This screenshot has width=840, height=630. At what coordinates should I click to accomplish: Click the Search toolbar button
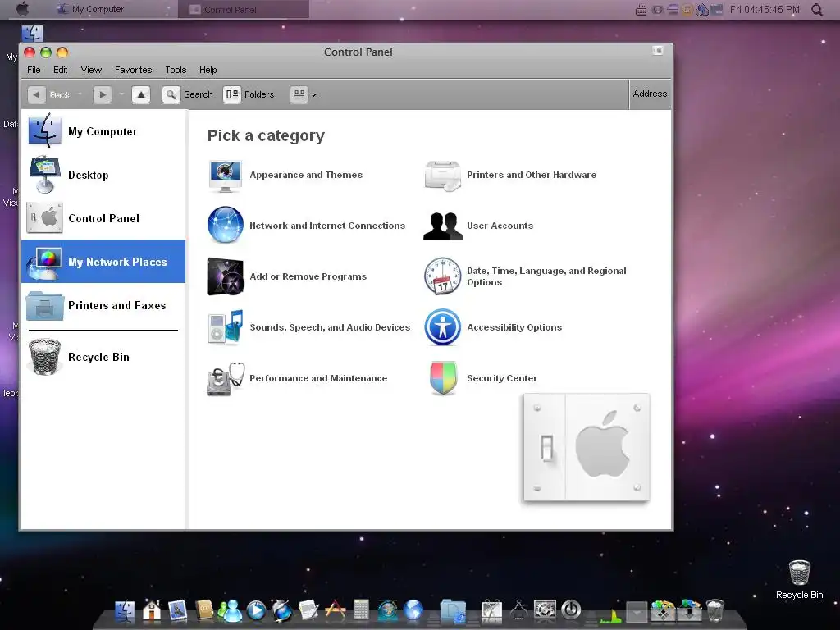coord(188,95)
